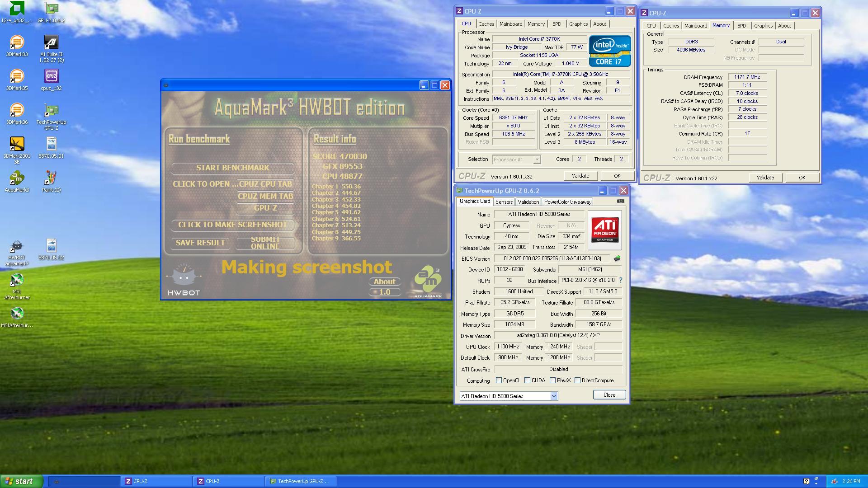Image resolution: width=868 pixels, height=488 pixels.
Task: Open the AquaMark3 desktop shortcut
Action: click(x=17, y=182)
